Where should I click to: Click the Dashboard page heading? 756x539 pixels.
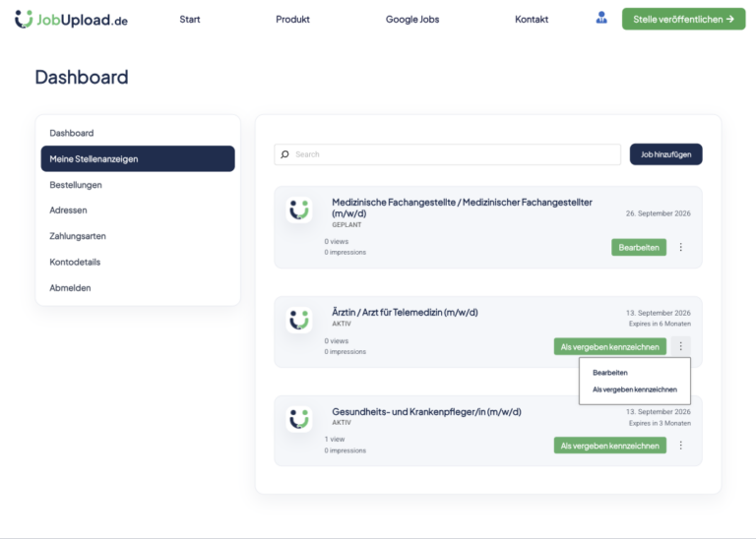82,77
